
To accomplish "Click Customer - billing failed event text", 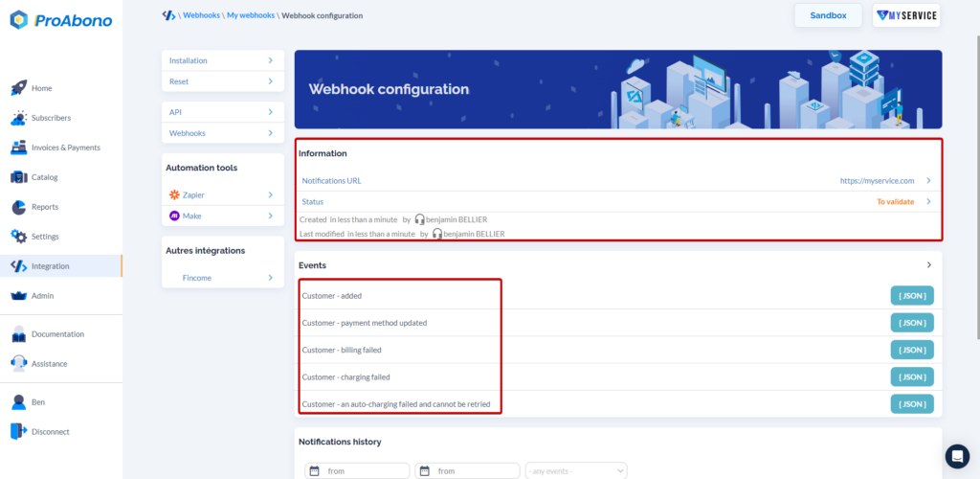I will (342, 351).
